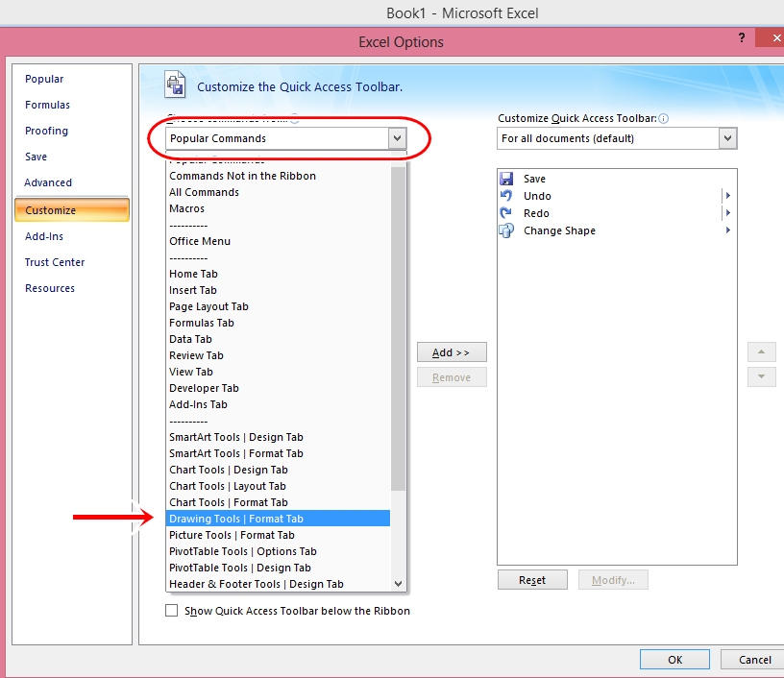Open the Popular category
The width and height of the screenshot is (784, 678).
(44, 79)
